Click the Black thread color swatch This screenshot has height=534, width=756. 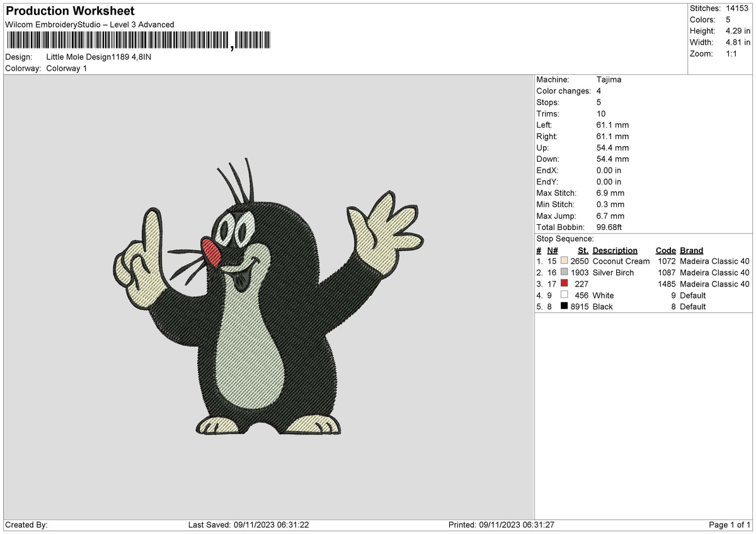point(564,306)
